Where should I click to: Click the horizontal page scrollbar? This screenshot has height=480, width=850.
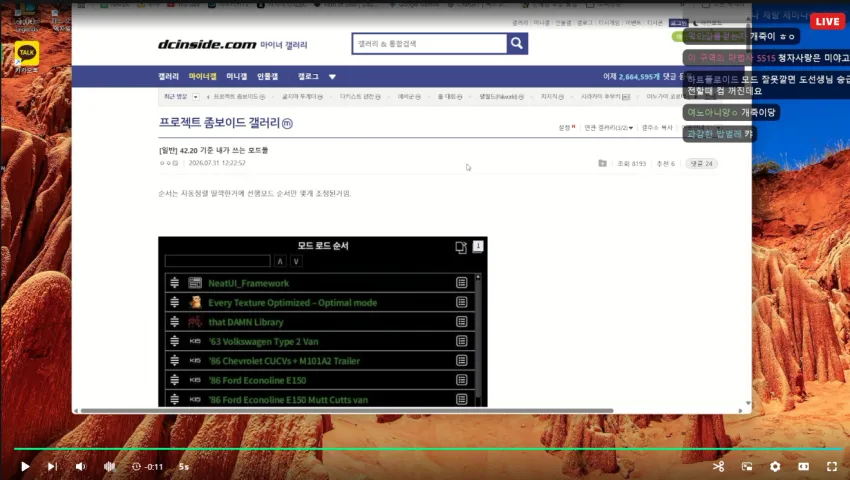[347, 411]
